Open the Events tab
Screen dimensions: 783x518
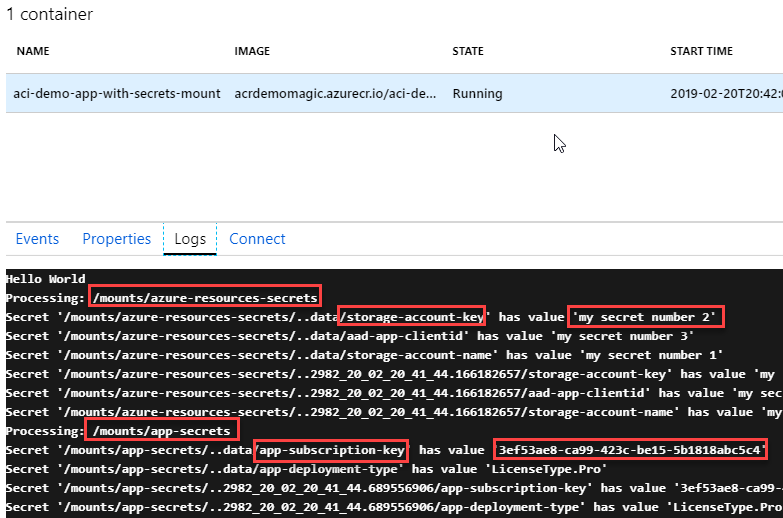point(37,239)
